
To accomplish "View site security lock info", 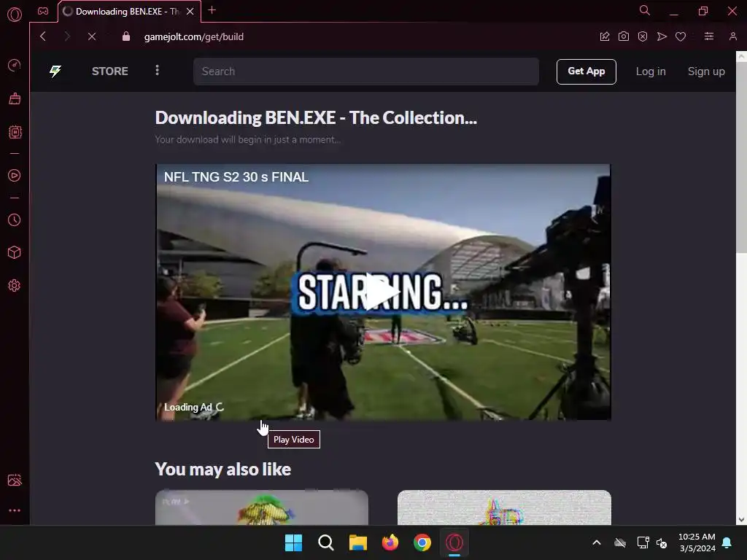I will [x=125, y=36].
